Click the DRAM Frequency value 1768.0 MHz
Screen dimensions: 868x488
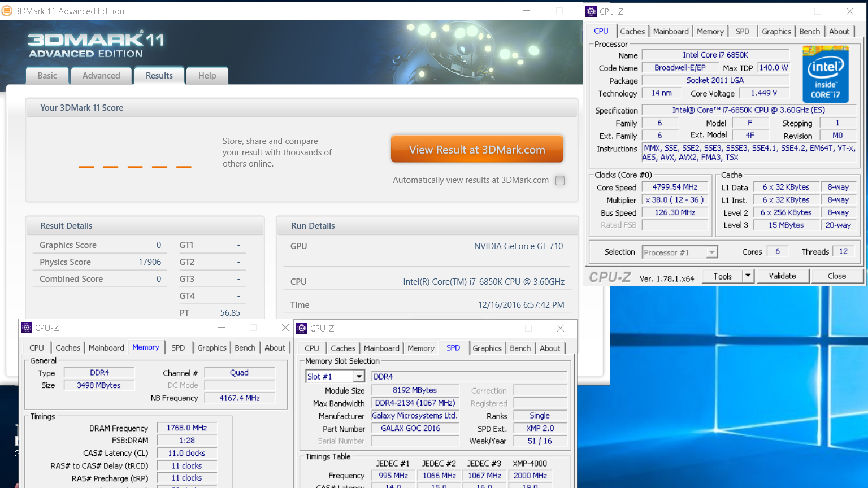coord(186,428)
